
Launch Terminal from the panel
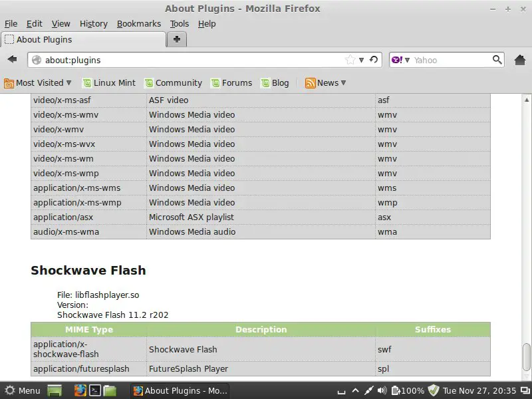point(94,390)
